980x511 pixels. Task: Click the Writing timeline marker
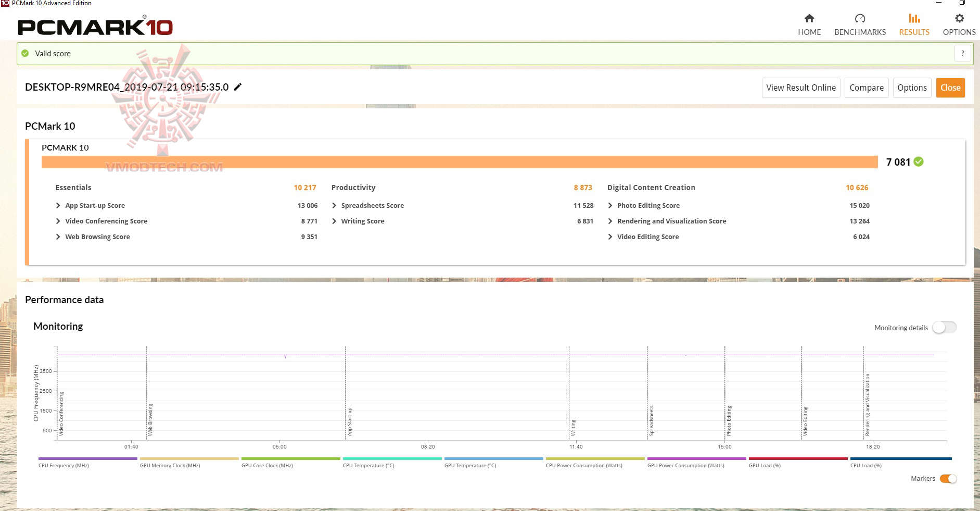click(x=574, y=428)
